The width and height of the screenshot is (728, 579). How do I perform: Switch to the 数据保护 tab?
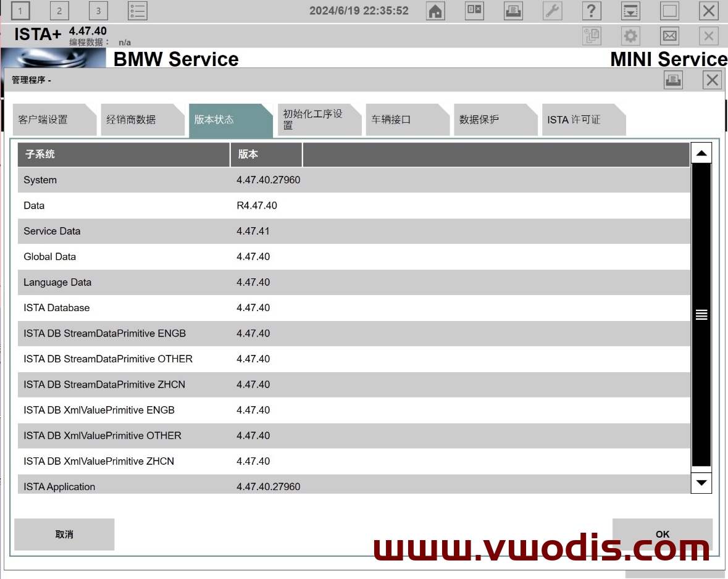[496, 120]
